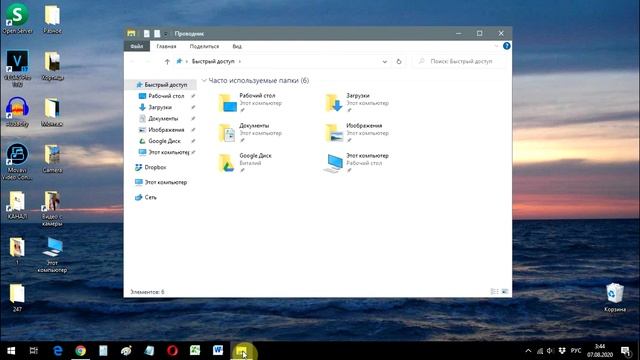Click the search field Поиск: Быстрый доступ
Image resolution: width=640 pixels, height=360 pixels.
pyautogui.click(x=460, y=61)
